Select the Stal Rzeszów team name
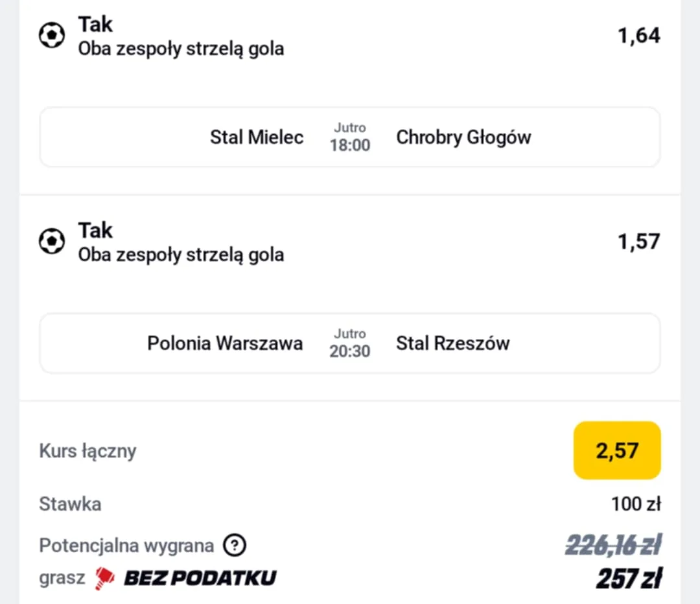 [x=452, y=343]
